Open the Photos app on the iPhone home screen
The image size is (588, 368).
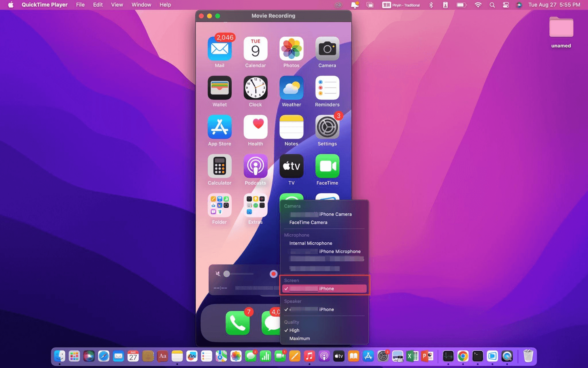click(x=291, y=49)
